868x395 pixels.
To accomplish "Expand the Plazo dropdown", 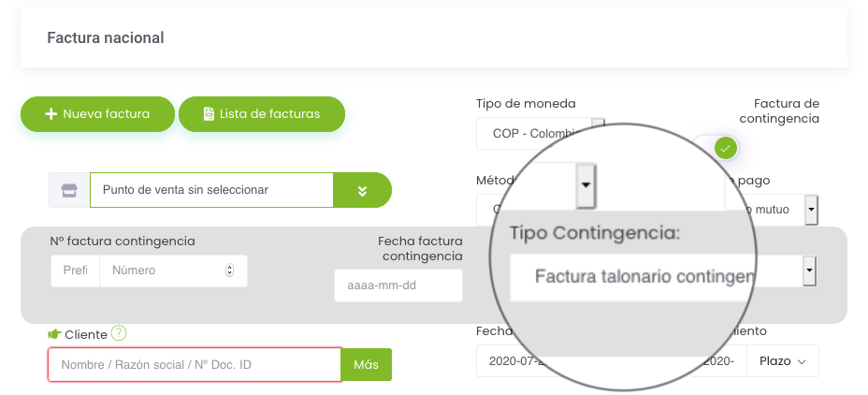I will click(x=782, y=361).
